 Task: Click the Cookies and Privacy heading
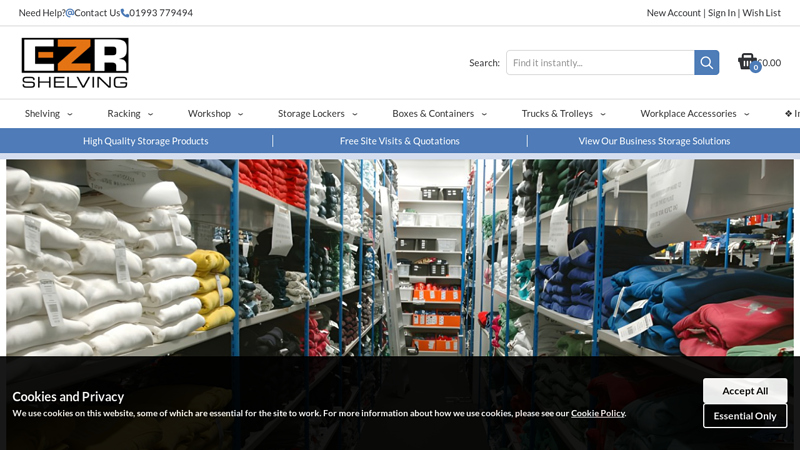pos(68,396)
